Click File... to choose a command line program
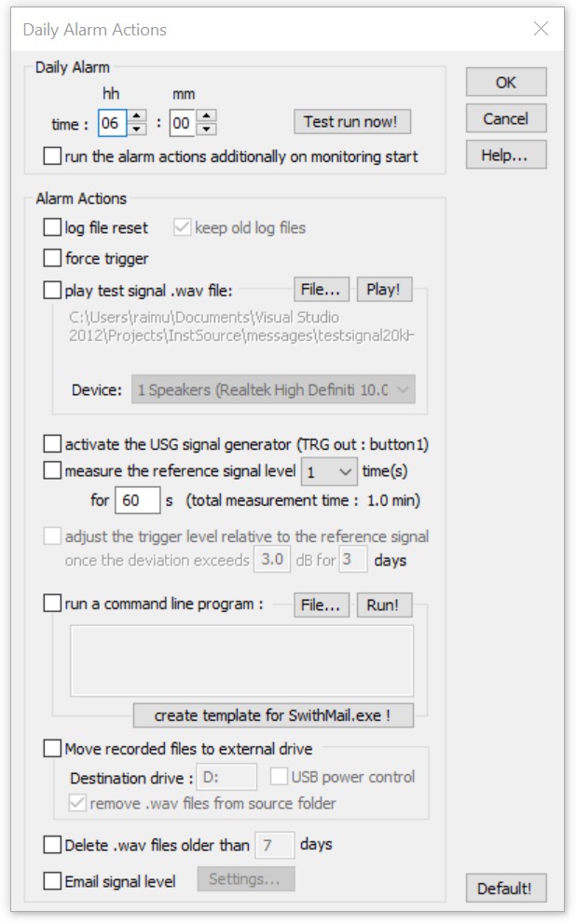Screen dimensions: 576x924 pos(322,605)
